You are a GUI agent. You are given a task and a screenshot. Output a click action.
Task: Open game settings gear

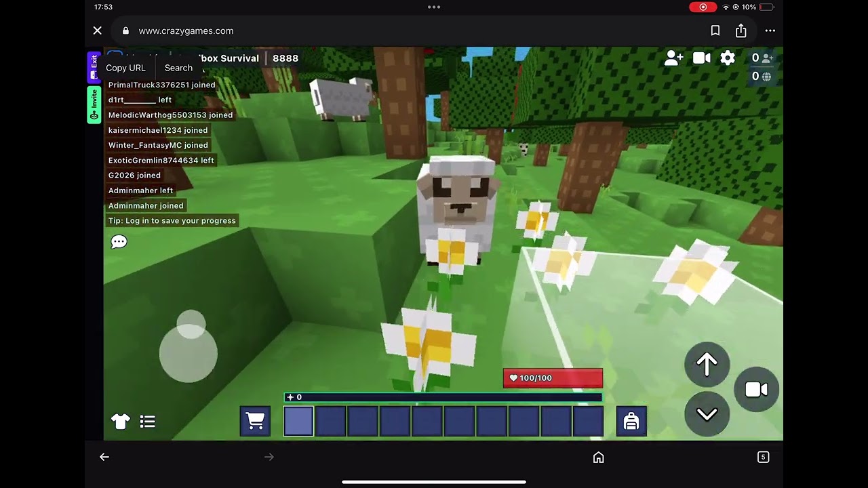(x=728, y=58)
